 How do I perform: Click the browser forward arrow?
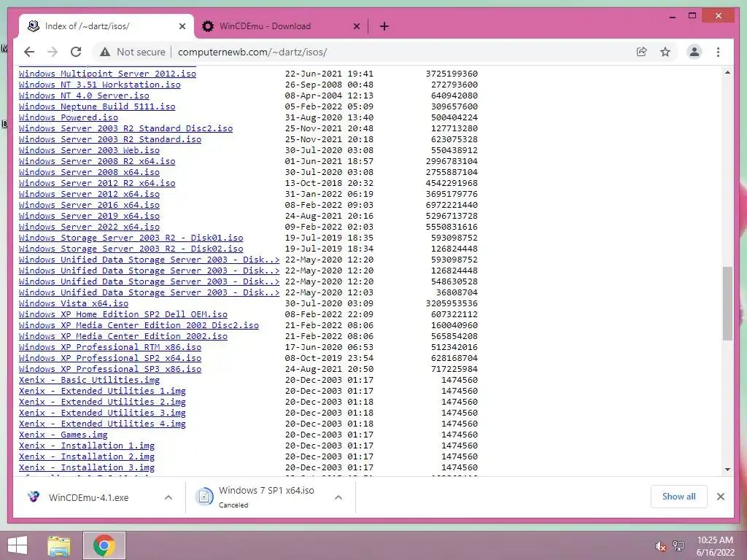click(x=53, y=52)
